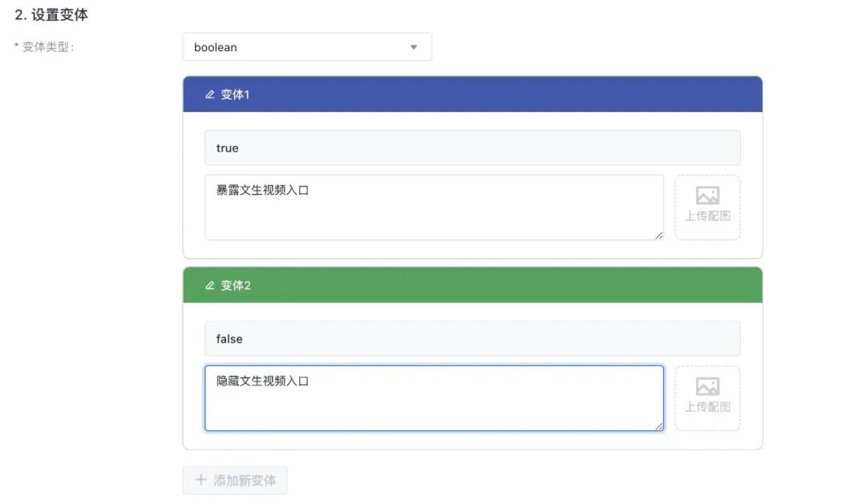
Task: Click into the 隐藏文生视频入口 description textarea
Action: 434,398
